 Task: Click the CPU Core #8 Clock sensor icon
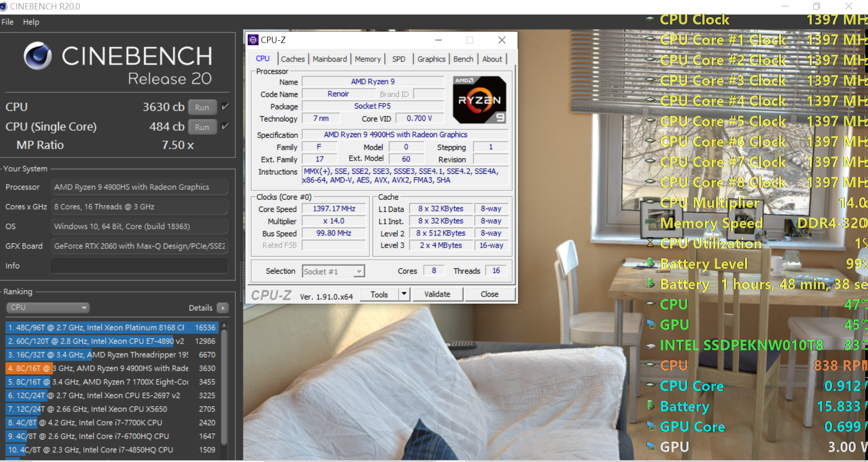(650, 182)
